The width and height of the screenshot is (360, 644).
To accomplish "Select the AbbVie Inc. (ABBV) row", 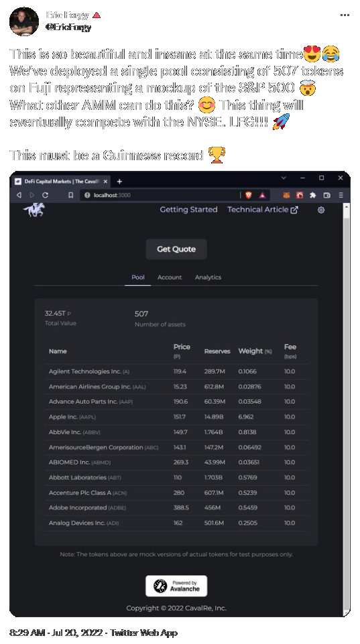I will point(176,432).
